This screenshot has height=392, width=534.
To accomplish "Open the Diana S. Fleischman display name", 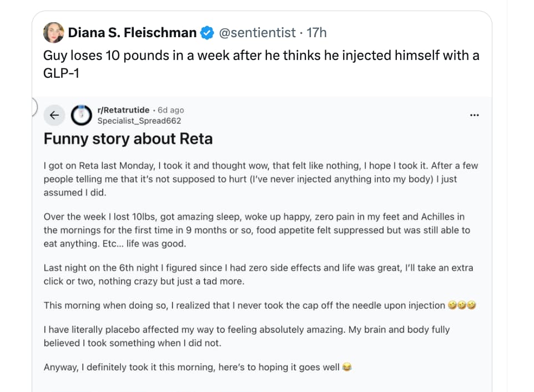I will tap(132, 33).
